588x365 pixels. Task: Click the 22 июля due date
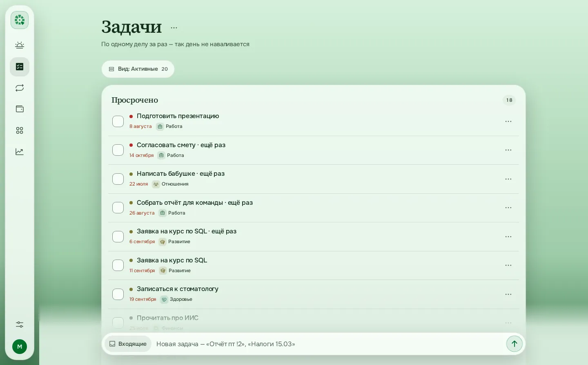coord(138,184)
